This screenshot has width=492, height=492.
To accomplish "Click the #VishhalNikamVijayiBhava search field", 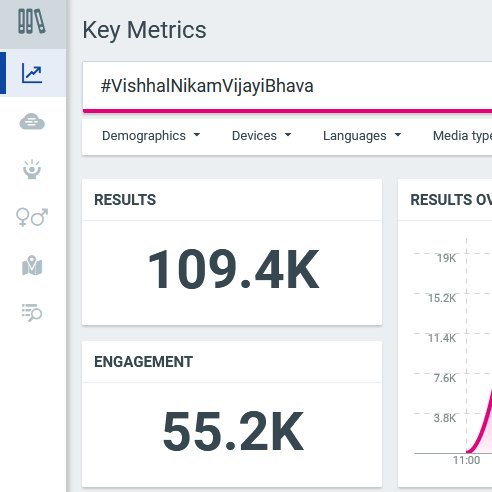I will 287,86.
